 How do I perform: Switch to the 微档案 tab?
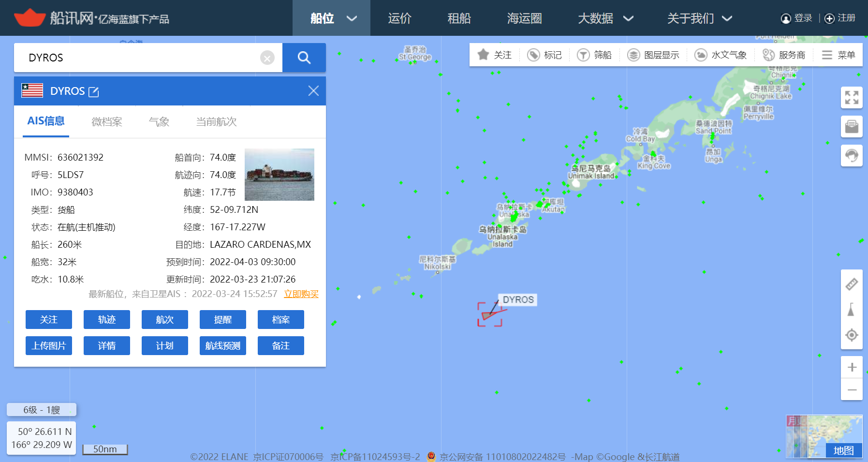click(x=107, y=122)
